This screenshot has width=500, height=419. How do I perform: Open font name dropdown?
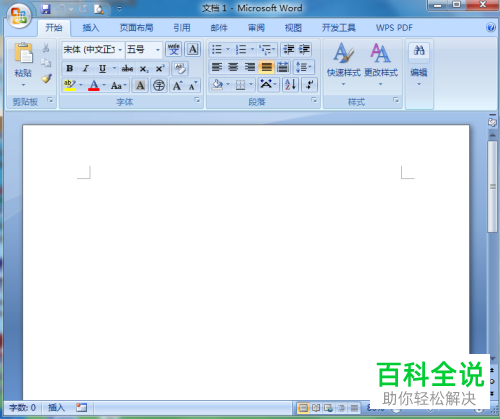[x=120, y=50]
